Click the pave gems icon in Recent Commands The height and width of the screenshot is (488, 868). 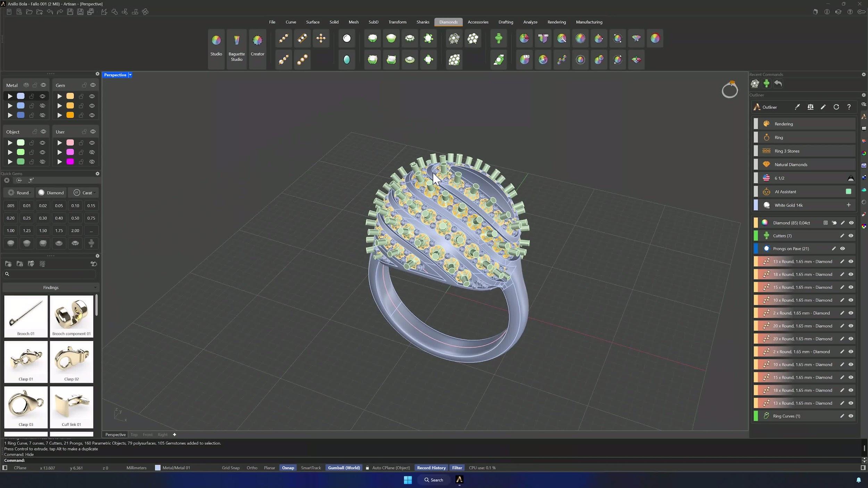pos(755,83)
